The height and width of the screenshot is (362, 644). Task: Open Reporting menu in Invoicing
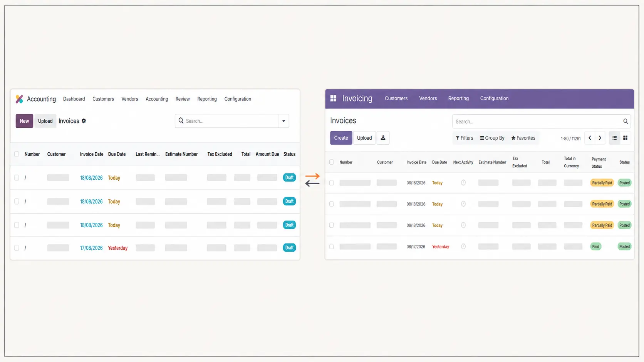[x=458, y=98]
